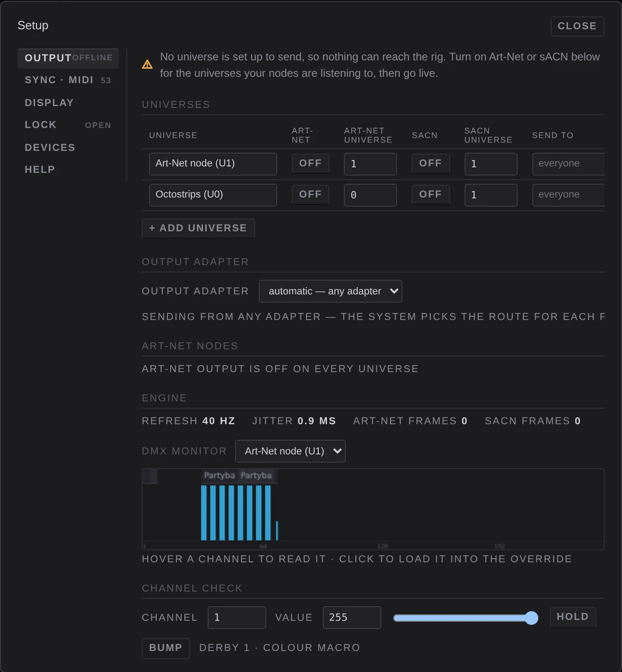The width and height of the screenshot is (622, 672).
Task: Click the 'REFRESH 40 HZ' readout
Action: (188, 421)
